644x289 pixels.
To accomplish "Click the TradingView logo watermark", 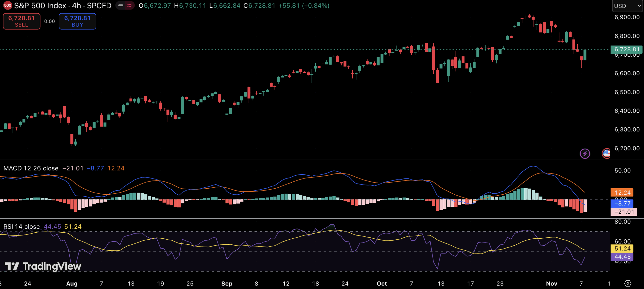I will pos(43,266).
